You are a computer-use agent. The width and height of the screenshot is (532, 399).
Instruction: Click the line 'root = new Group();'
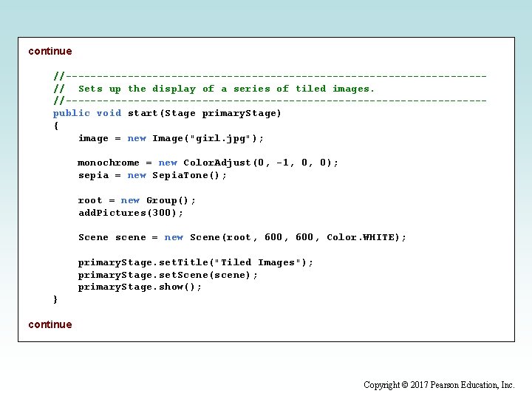pos(137,200)
